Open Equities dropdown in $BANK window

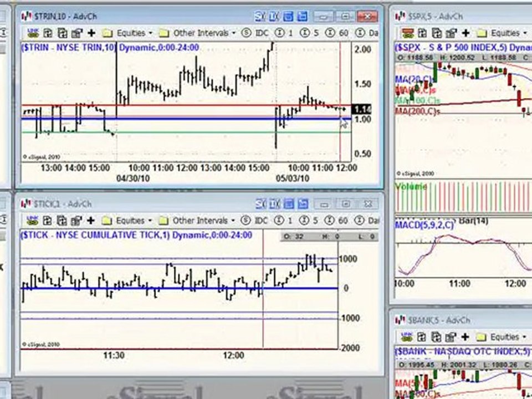501,337
